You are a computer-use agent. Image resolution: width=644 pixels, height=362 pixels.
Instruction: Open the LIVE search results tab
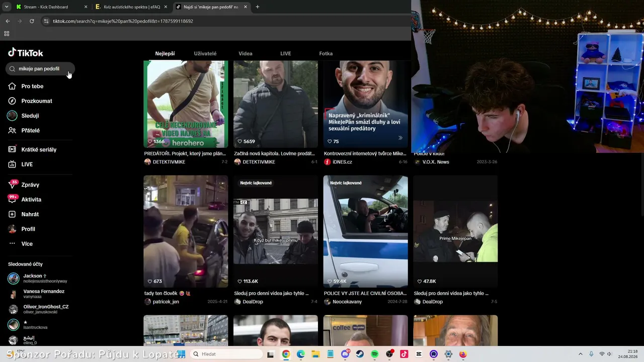click(286, 53)
